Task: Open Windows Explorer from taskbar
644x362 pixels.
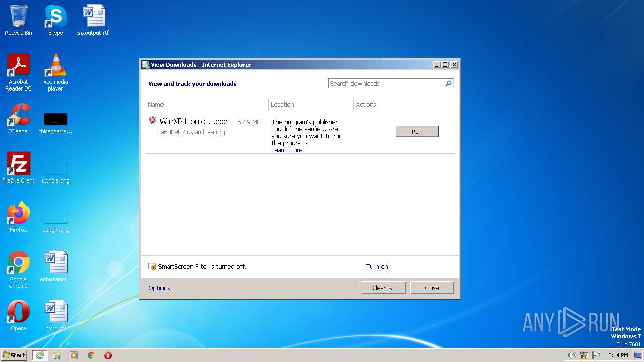Action: click(x=57, y=355)
